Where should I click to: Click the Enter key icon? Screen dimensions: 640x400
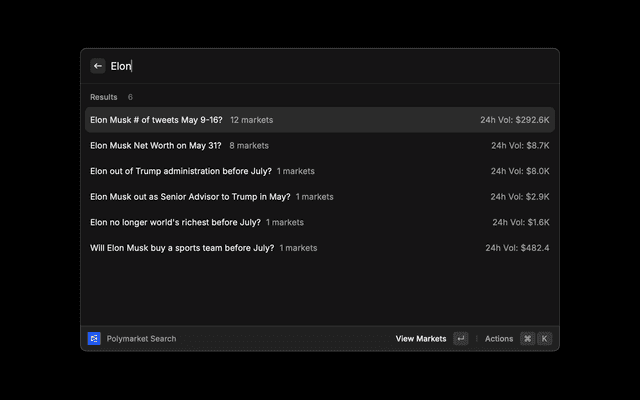coord(460,339)
